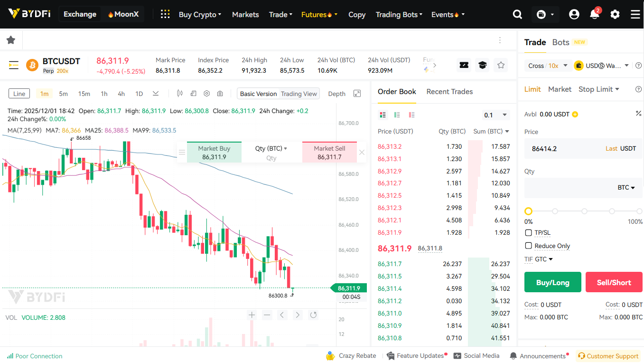The image size is (644, 364).
Task: Open the notifications bell
Action: (x=594, y=14)
